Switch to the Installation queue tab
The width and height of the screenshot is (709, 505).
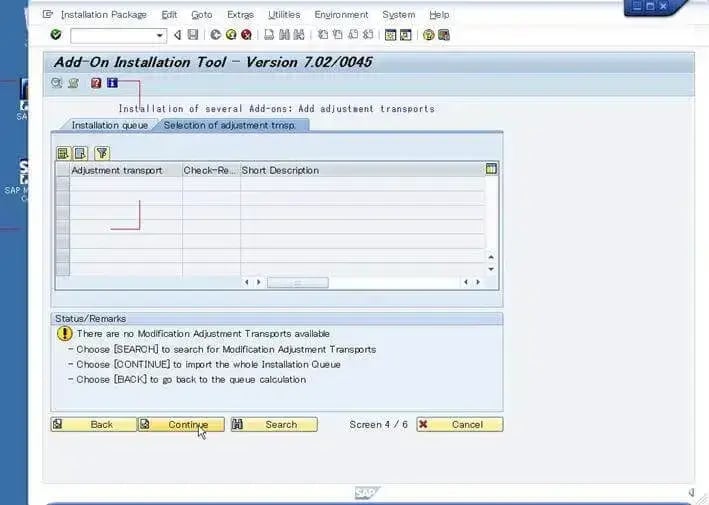(x=109, y=125)
